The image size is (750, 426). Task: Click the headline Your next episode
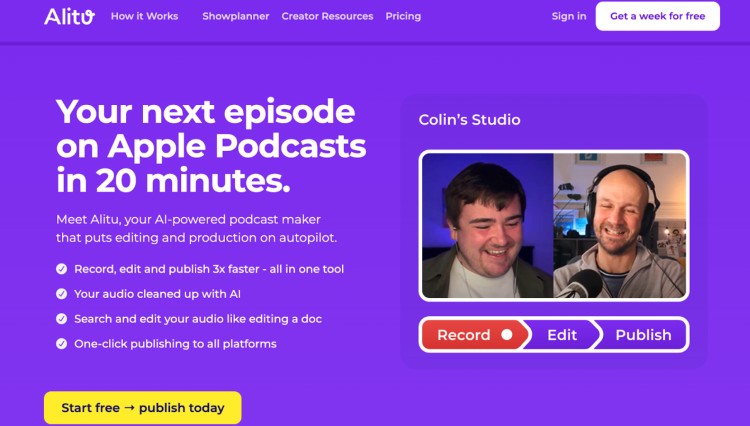click(x=211, y=146)
